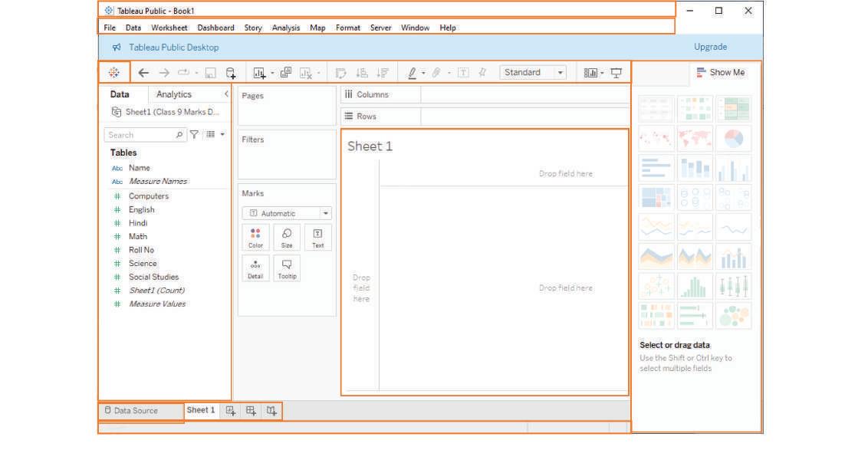Open the Worksheet menu
The image size is (868, 460).
tap(169, 28)
